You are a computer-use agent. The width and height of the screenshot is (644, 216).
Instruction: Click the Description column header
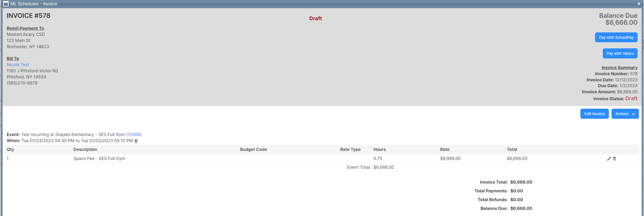pos(85,150)
